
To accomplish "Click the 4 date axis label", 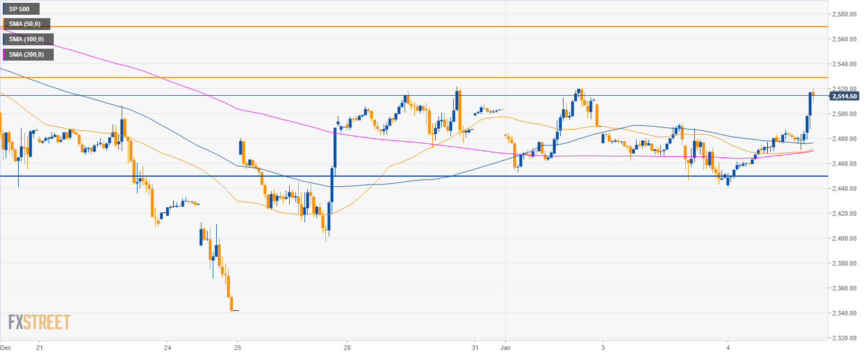I will click(x=729, y=347).
